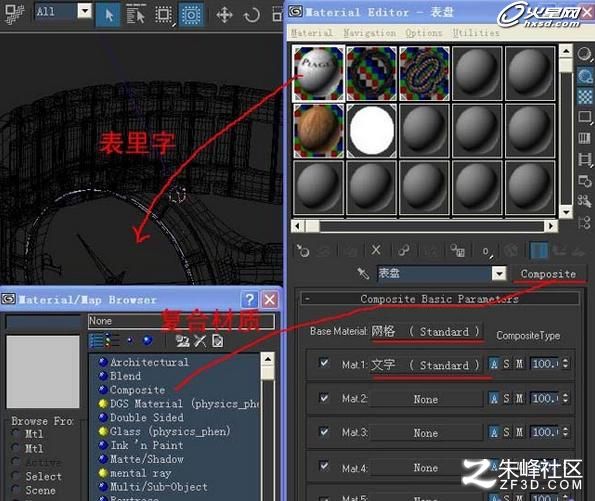Viewport: 595px width, 501px height.
Task: Toggle the checkered Background icon
Action: [585, 96]
